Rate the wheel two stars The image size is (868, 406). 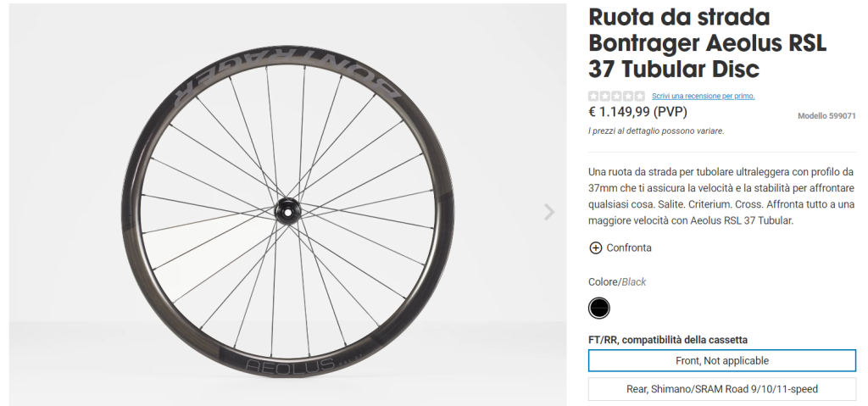(x=605, y=96)
